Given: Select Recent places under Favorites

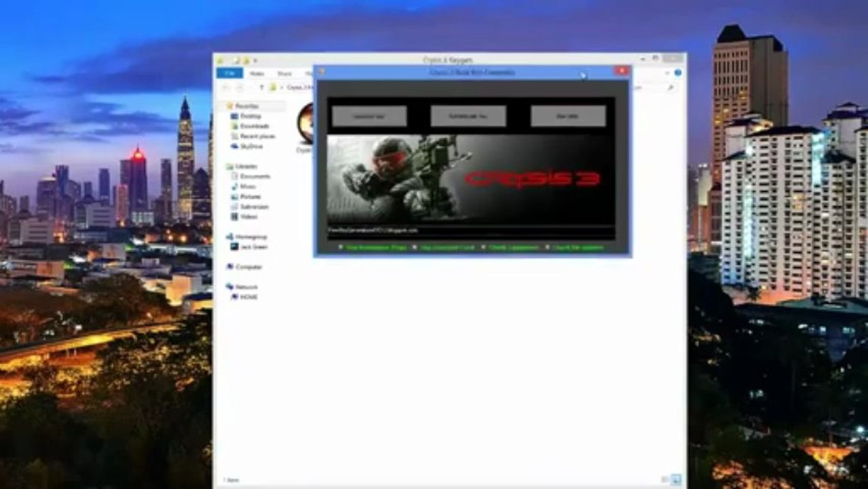Looking at the screenshot, I should (x=257, y=137).
